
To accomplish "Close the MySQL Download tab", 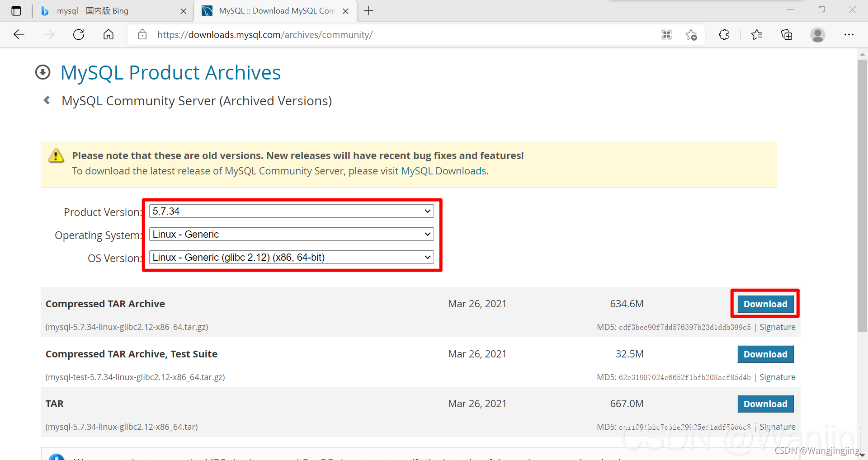I will point(345,11).
